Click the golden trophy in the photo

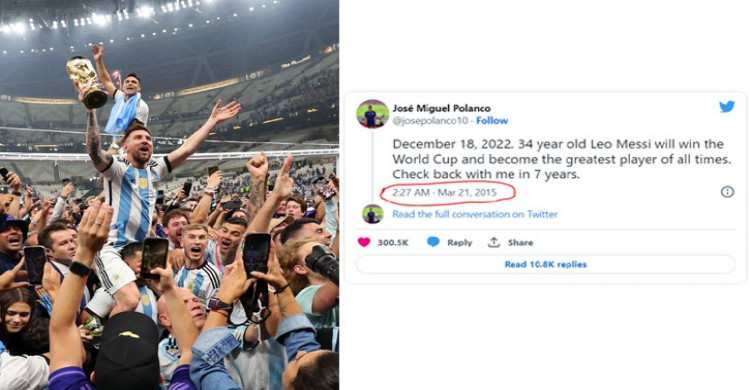[87, 81]
